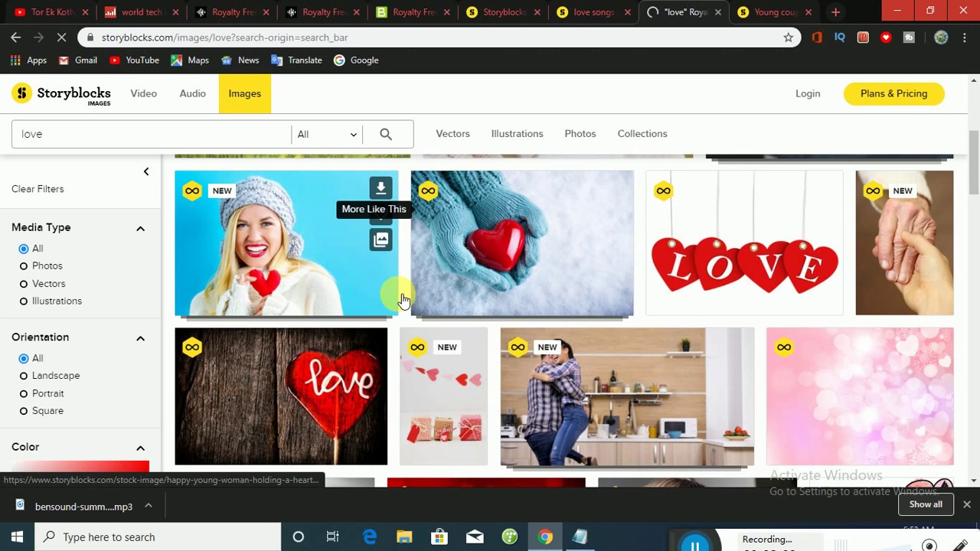Select Vectors media type radio
Screen dimensions: 980x551
[24, 284]
